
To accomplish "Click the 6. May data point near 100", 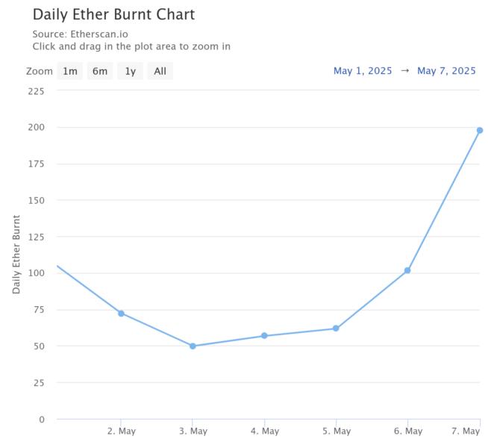I will click(x=407, y=270).
